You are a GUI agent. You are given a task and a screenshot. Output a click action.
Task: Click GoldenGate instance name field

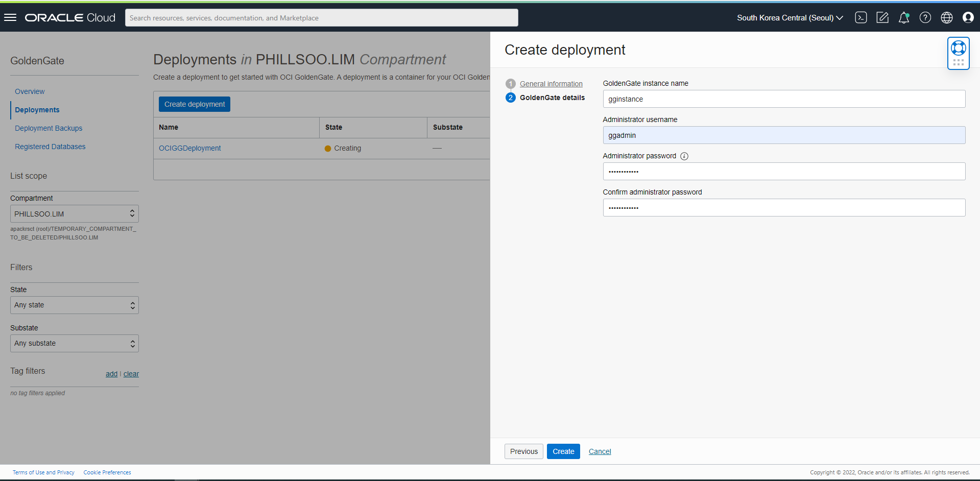tap(784, 99)
